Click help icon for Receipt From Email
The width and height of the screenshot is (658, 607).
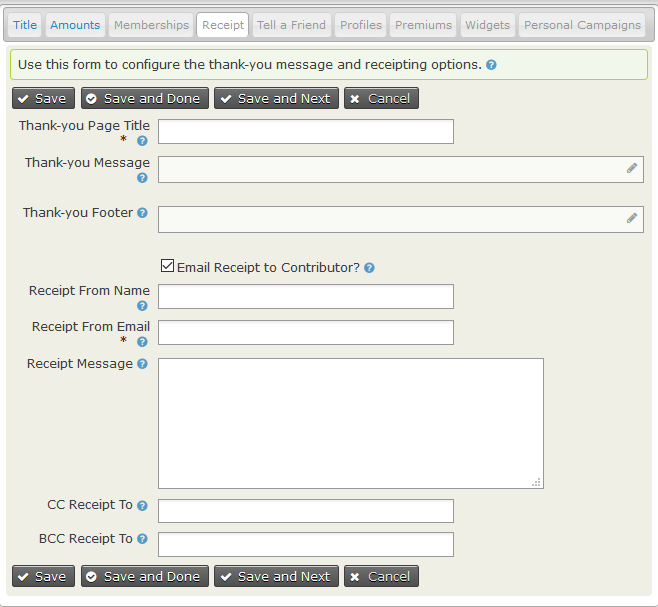[x=142, y=342]
